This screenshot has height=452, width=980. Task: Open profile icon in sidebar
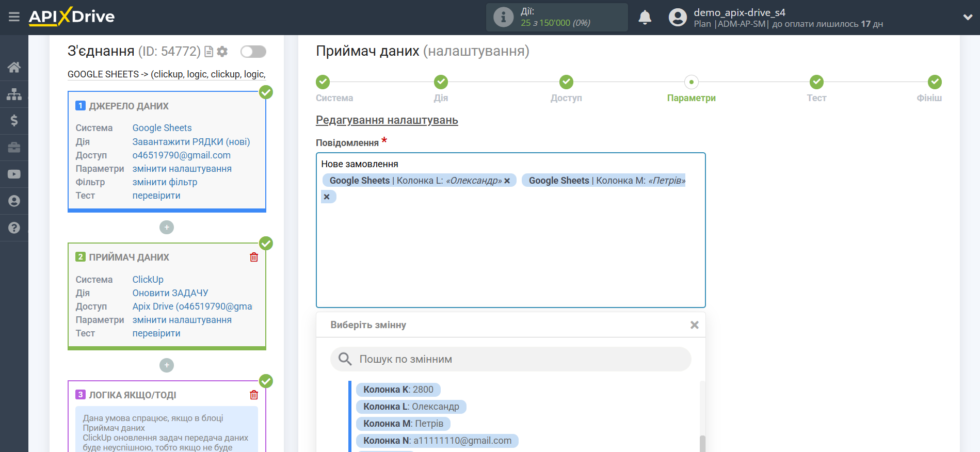14,201
